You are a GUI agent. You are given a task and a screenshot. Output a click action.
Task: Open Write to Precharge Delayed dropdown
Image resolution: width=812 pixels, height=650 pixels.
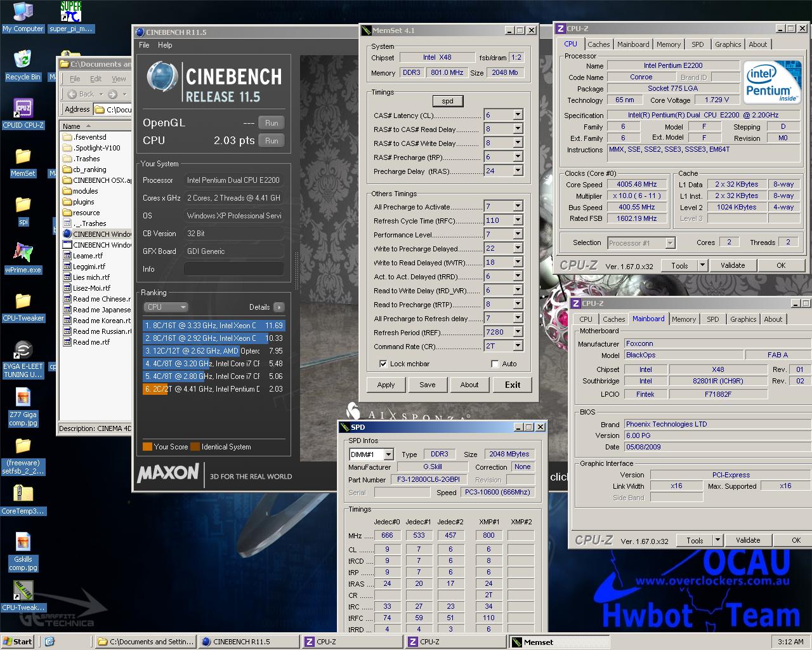pyautogui.click(x=518, y=248)
